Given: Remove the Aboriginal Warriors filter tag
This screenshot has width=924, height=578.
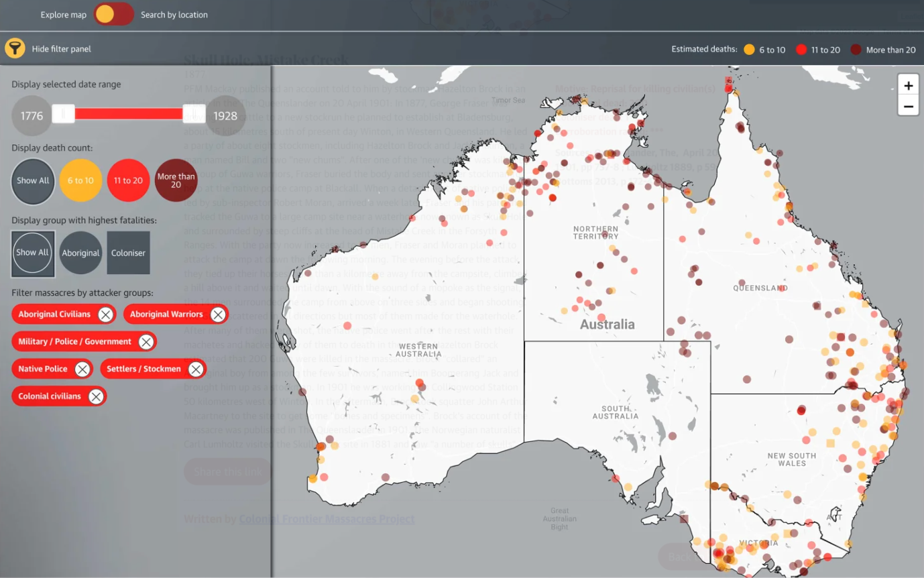Looking at the screenshot, I should click(218, 314).
